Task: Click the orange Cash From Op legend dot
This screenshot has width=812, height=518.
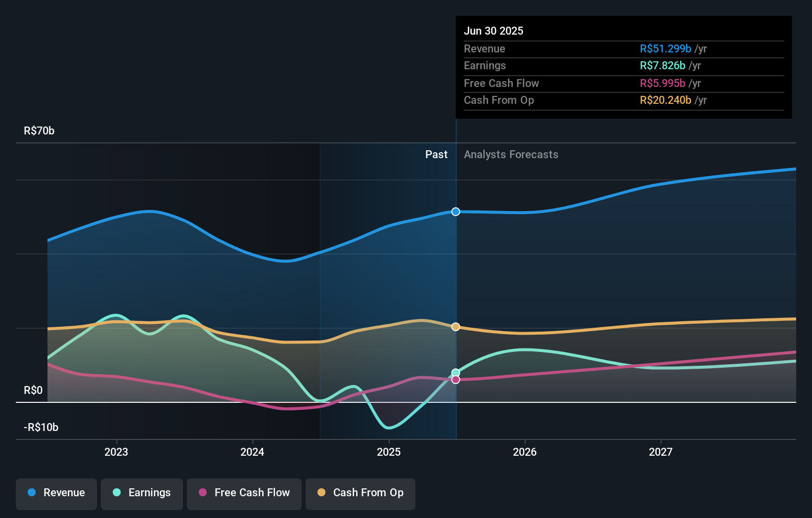Action: click(x=322, y=493)
